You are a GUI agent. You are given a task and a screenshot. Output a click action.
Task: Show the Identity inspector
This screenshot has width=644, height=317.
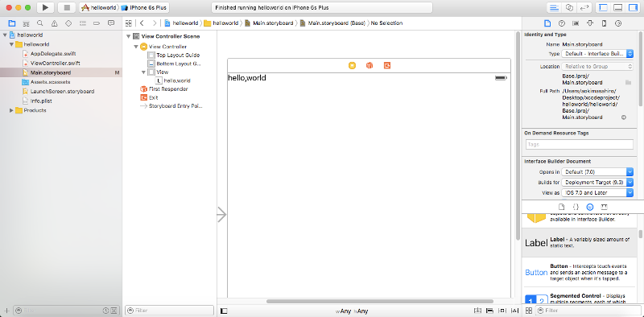pyautogui.click(x=576, y=23)
